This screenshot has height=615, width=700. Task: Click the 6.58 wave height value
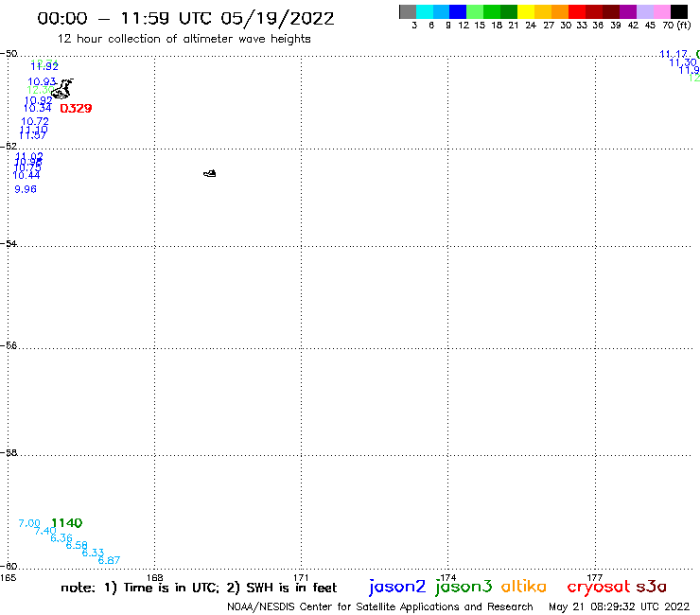(x=77, y=545)
